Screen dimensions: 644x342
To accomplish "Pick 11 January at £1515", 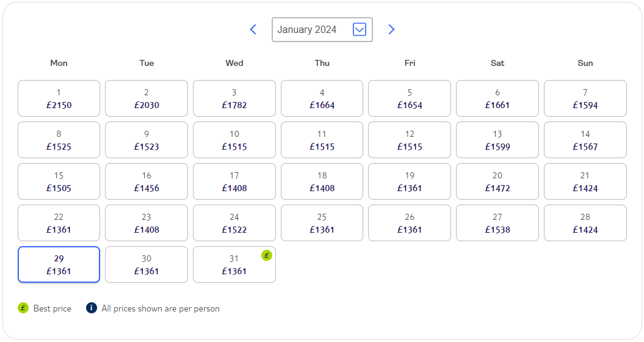I will tap(322, 140).
